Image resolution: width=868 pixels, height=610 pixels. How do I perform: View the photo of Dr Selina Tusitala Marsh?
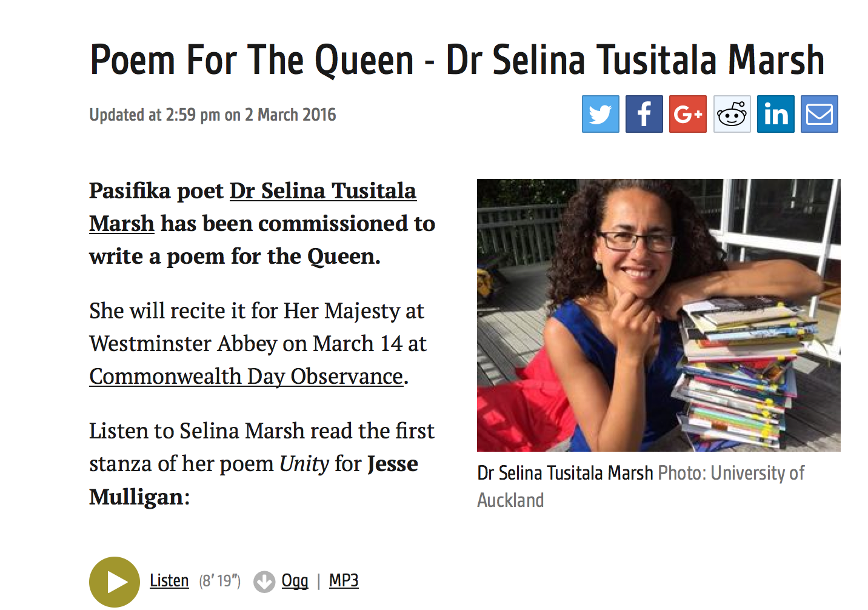coord(659,315)
